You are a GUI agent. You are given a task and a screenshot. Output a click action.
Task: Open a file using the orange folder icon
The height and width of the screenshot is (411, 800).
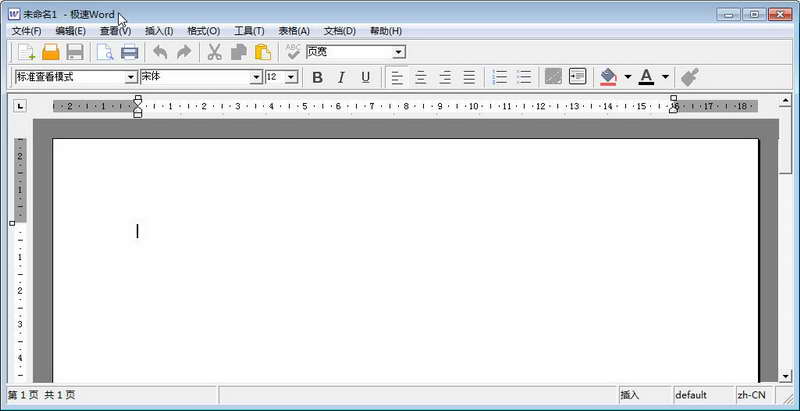pyautogui.click(x=51, y=52)
